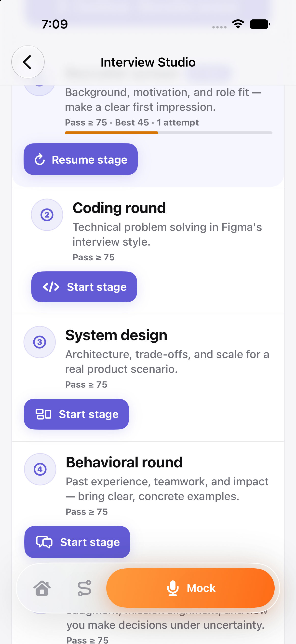Image resolution: width=296 pixels, height=644 pixels.
Task: Select the System design number 3 badge
Action: coord(40,342)
